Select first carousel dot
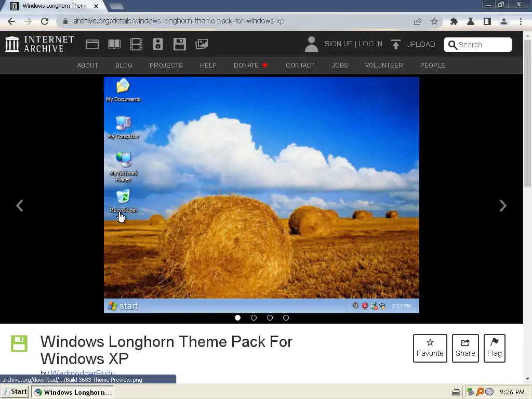The image size is (532, 399). click(237, 317)
